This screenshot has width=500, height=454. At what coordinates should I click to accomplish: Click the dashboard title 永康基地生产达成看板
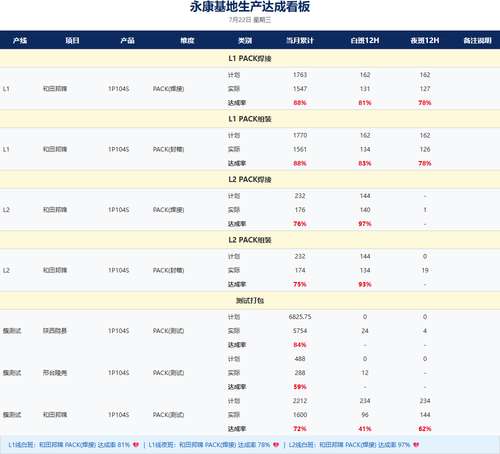click(x=250, y=7)
